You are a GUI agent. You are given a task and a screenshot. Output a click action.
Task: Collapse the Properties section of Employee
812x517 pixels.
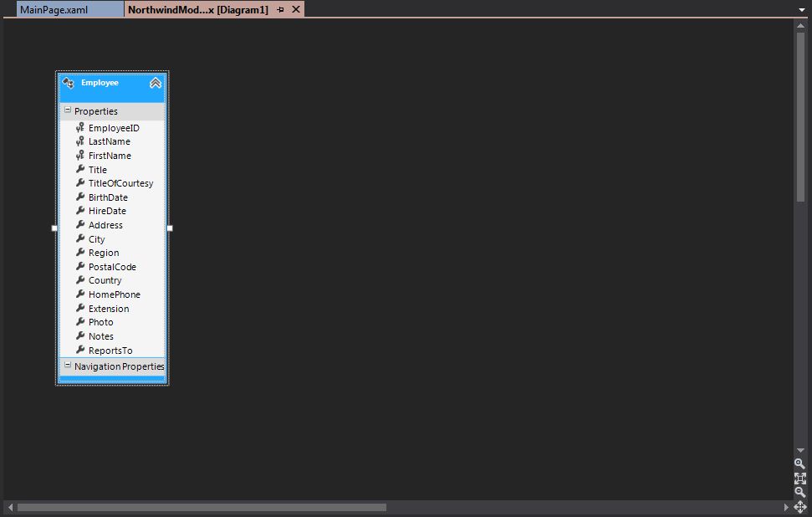tap(68, 110)
